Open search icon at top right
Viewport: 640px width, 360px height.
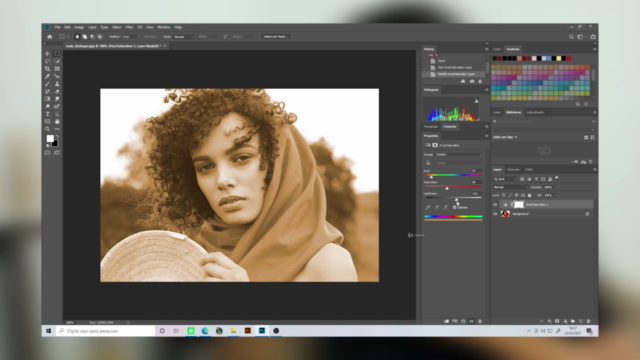[x=571, y=37]
